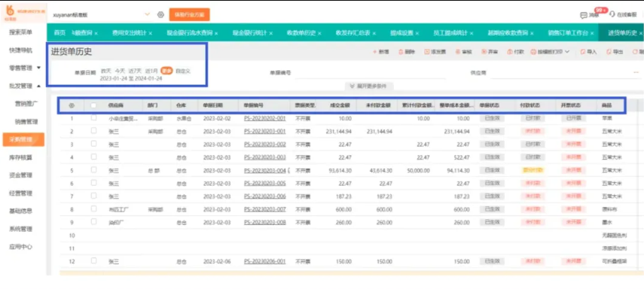644x289 pixels.
Task: Click the 弃审 un-approve toolbar button
Action: pos(490,52)
